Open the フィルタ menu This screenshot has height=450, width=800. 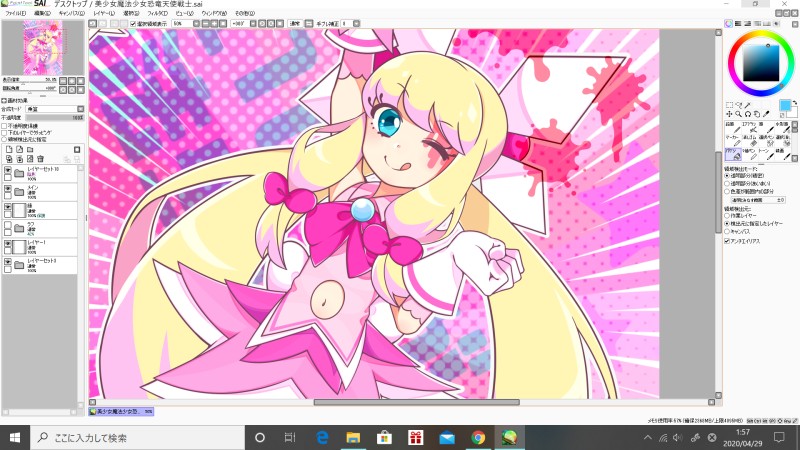(157, 13)
